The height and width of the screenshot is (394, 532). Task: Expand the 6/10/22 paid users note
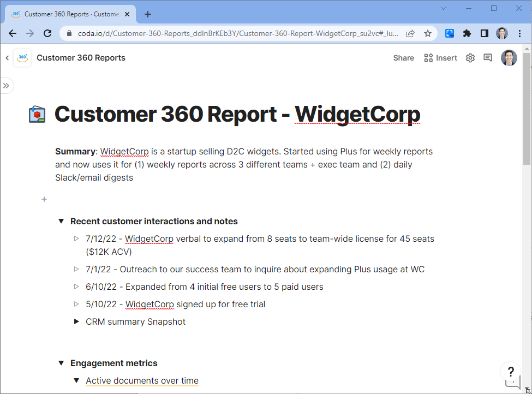coord(76,286)
